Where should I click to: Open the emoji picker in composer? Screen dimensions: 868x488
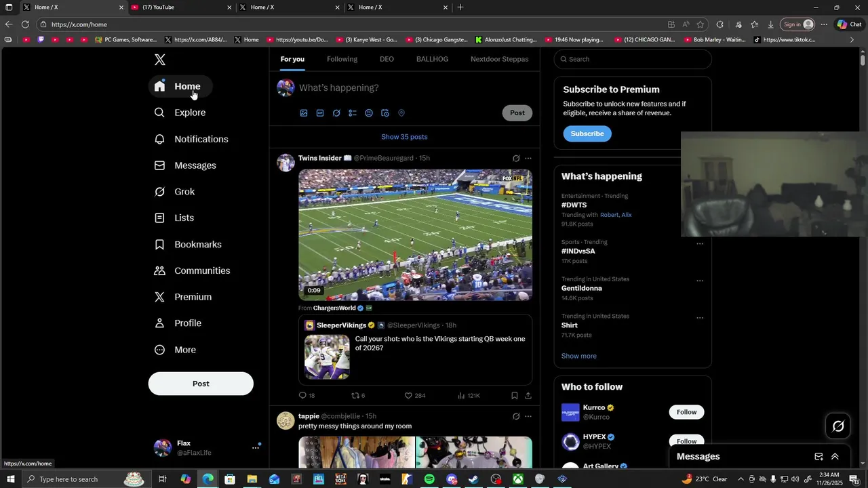pyautogui.click(x=369, y=113)
